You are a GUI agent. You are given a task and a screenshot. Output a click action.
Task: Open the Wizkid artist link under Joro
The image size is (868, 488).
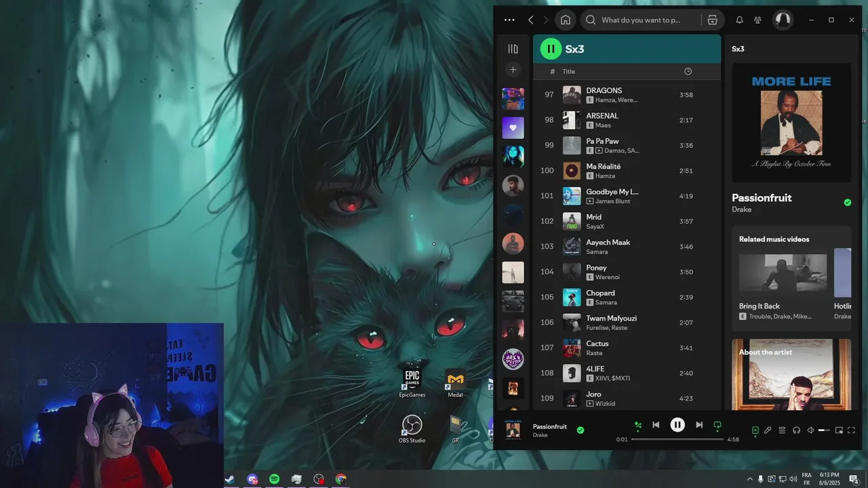[x=605, y=404]
